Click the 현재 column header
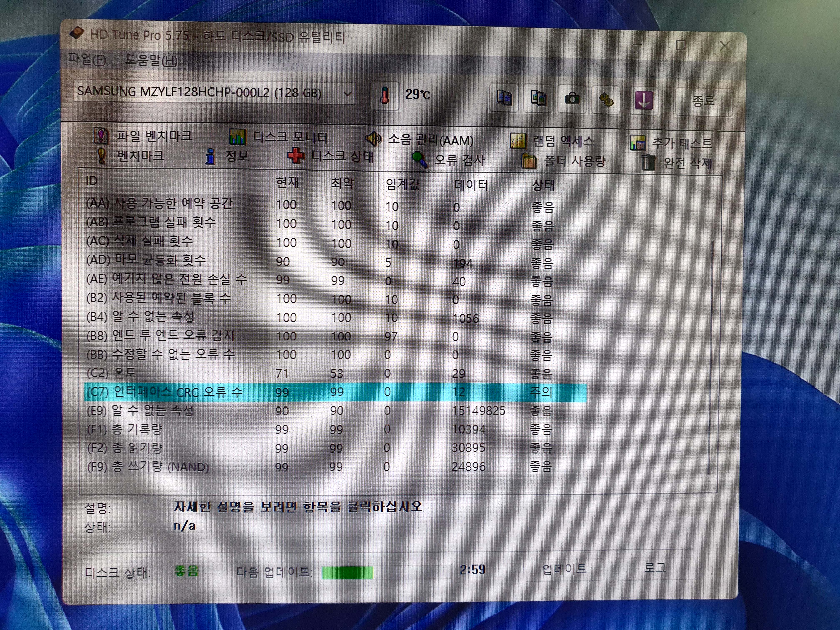The width and height of the screenshot is (840, 630). tap(287, 183)
